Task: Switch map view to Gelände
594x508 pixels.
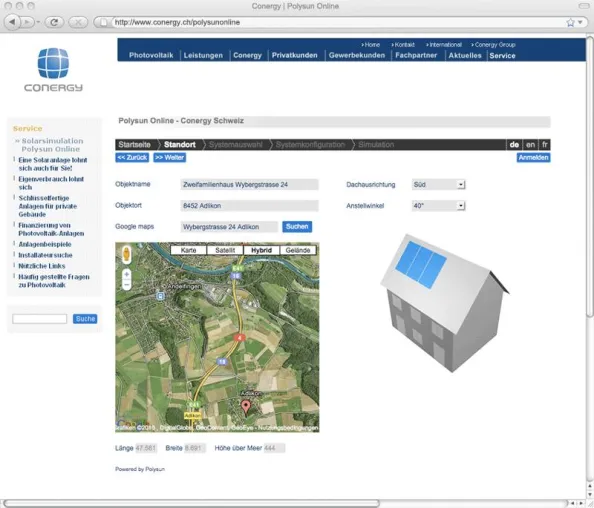Action: [298, 250]
